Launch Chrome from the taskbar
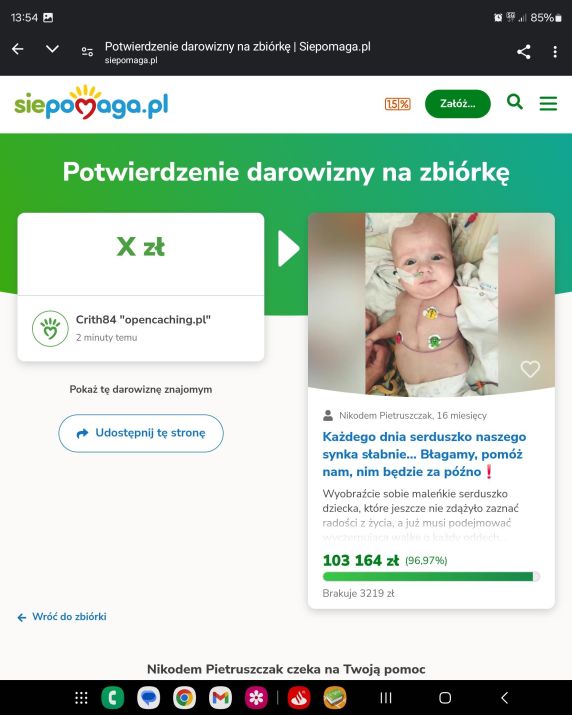The height and width of the screenshot is (715, 572). point(184,698)
